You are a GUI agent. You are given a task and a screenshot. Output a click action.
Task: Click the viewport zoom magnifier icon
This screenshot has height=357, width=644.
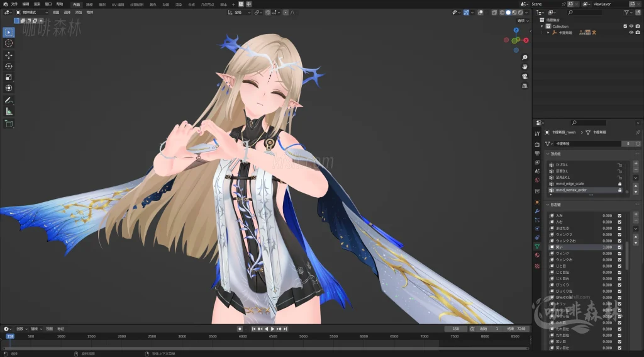pyautogui.click(x=525, y=57)
